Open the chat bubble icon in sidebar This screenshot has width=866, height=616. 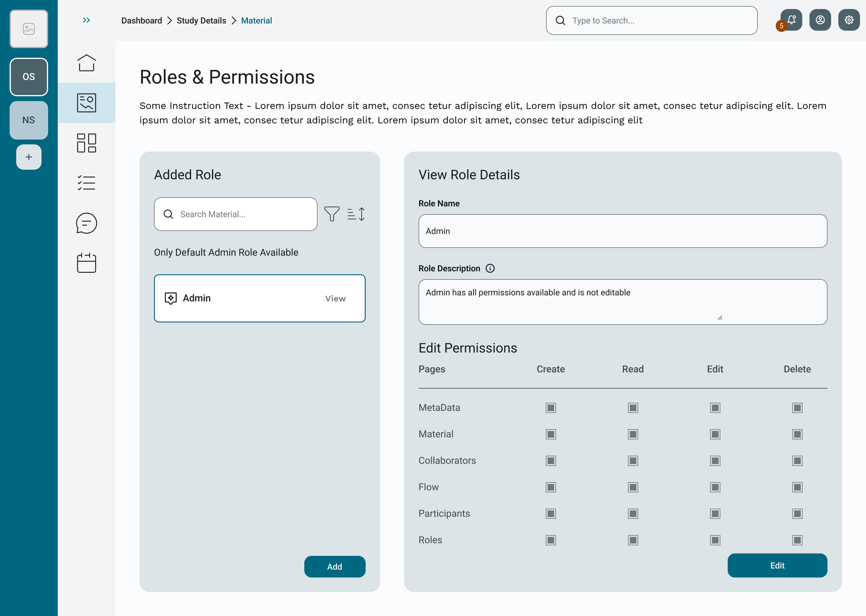pos(86,223)
